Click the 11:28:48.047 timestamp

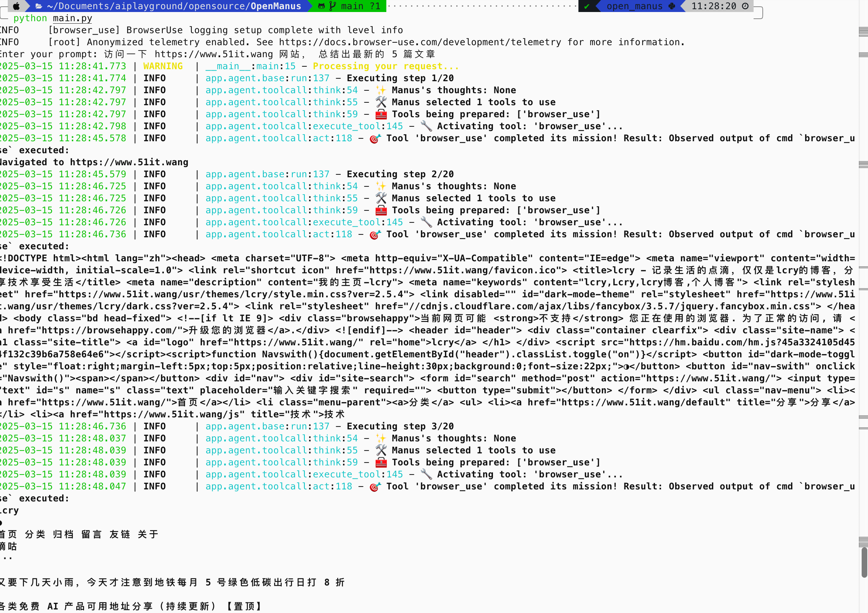point(63,486)
